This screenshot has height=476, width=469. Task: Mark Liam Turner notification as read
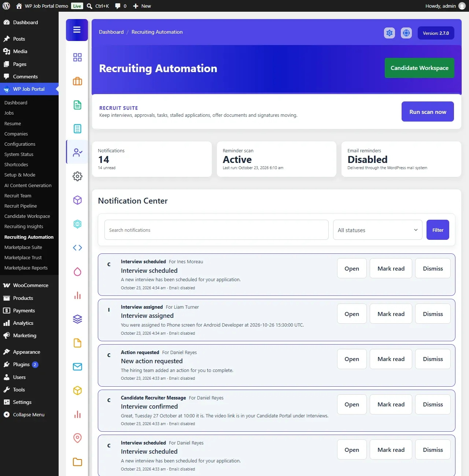click(391, 314)
